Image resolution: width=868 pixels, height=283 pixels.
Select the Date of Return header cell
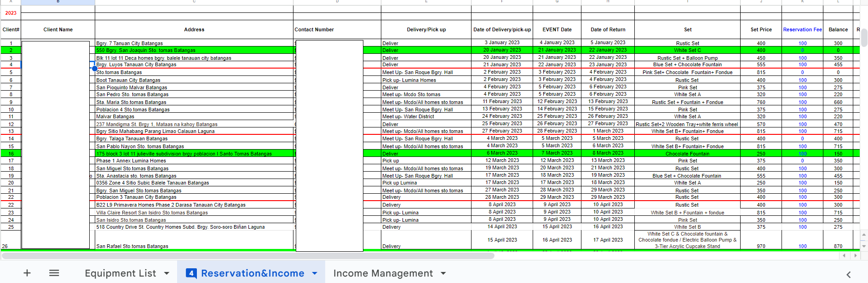click(x=608, y=29)
